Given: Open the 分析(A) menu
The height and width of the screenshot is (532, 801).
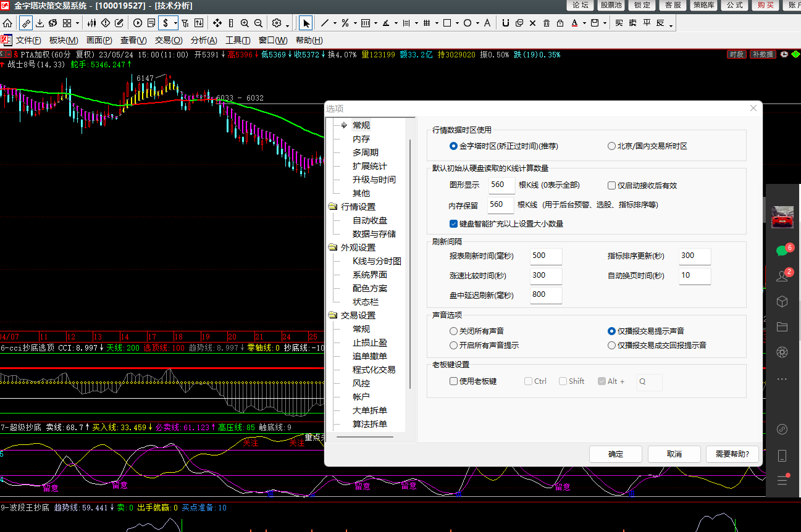Looking at the screenshot, I should 204,40.
